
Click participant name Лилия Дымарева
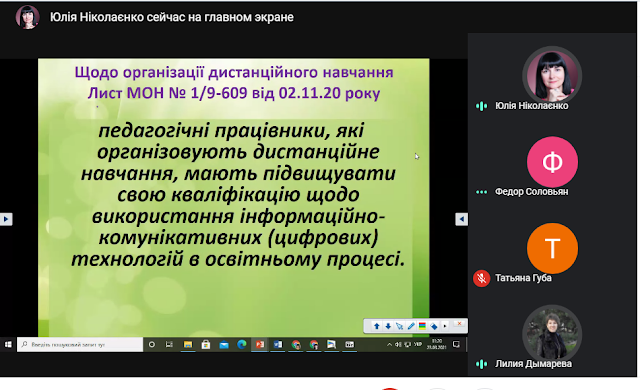[x=533, y=364]
